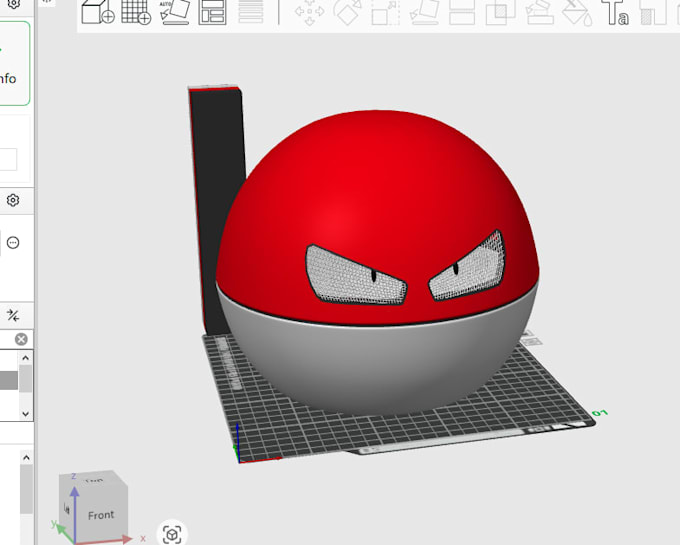The width and height of the screenshot is (680, 545).
Task: Open the Mesh boolean tool
Action: click(500, 12)
